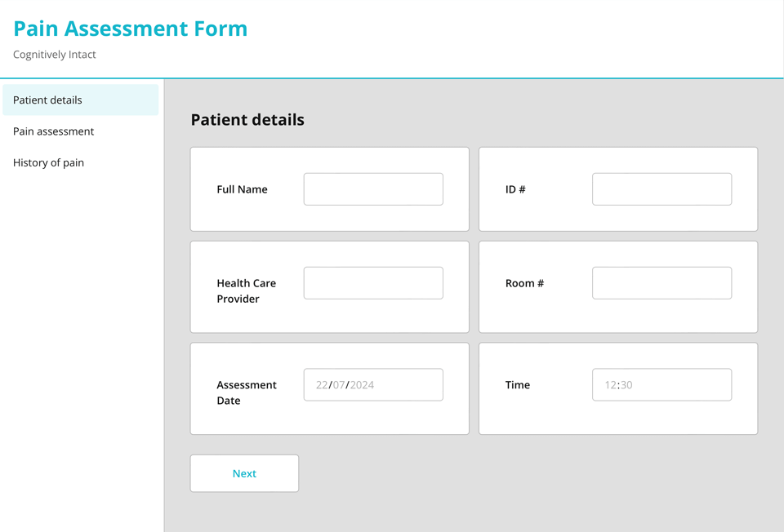Open the Patient details sidebar section

47,100
